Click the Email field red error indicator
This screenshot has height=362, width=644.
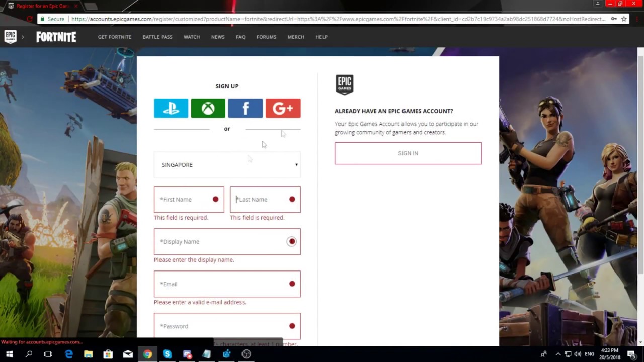pyautogui.click(x=292, y=284)
